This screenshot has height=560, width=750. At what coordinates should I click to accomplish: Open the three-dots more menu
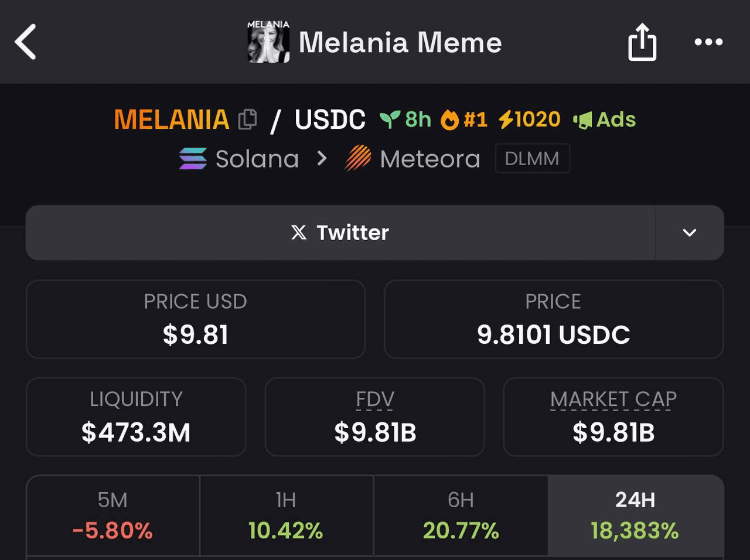point(708,42)
